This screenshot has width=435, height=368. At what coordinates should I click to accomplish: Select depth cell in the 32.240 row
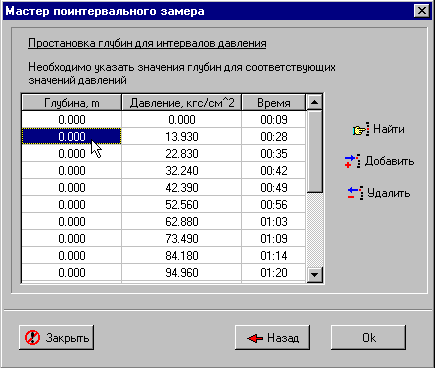click(72, 171)
